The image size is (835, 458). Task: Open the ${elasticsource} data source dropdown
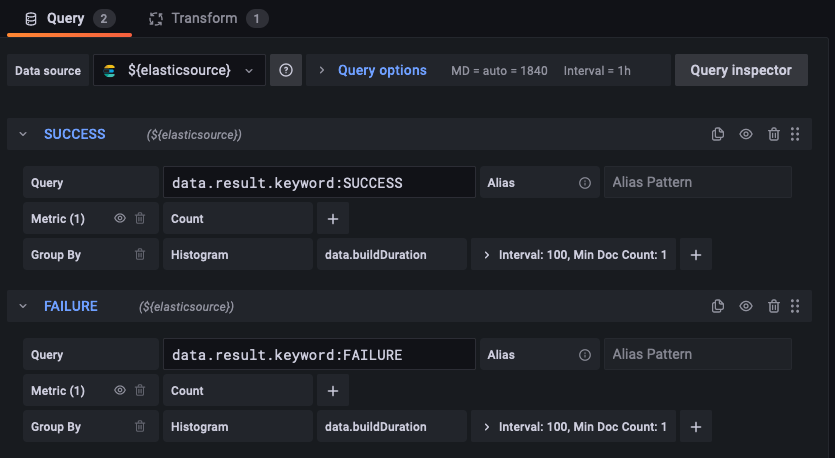point(179,70)
